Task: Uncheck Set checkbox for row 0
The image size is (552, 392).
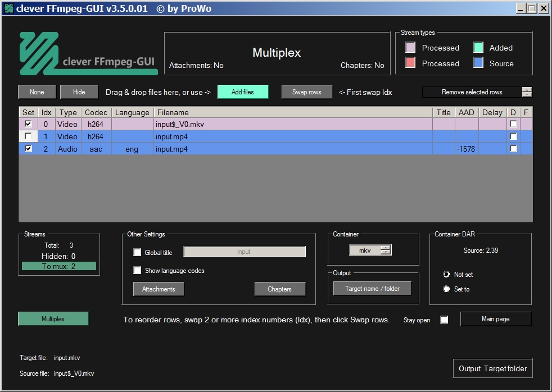Action: point(28,124)
